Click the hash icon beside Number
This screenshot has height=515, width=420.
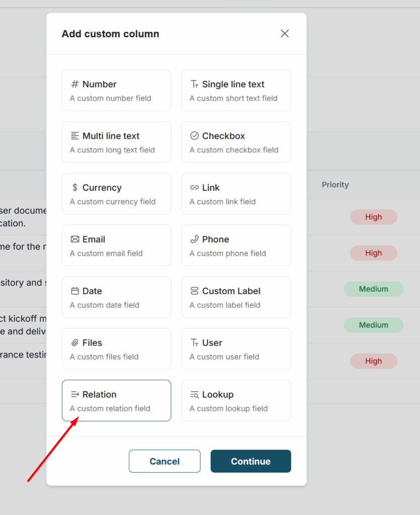(75, 84)
